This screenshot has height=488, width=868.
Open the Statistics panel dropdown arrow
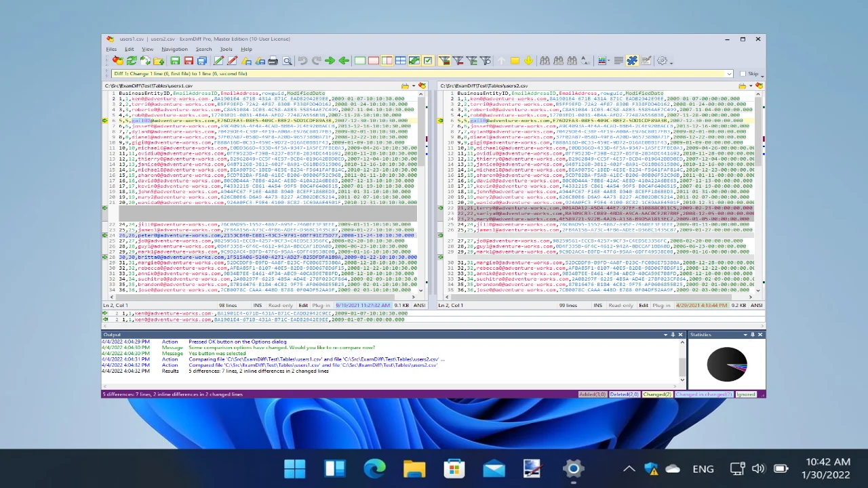[745, 335]
